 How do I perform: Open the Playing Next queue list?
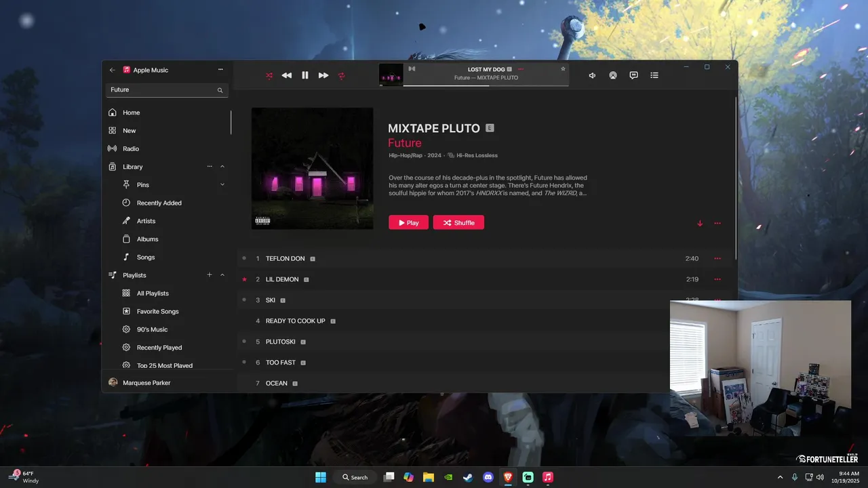click(x=654, y=75)
